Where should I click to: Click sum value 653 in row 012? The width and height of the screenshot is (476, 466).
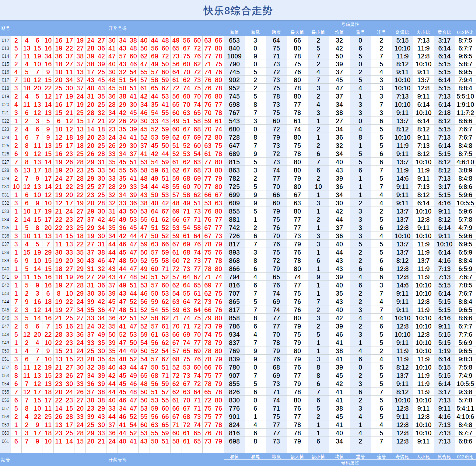(234, 40)
